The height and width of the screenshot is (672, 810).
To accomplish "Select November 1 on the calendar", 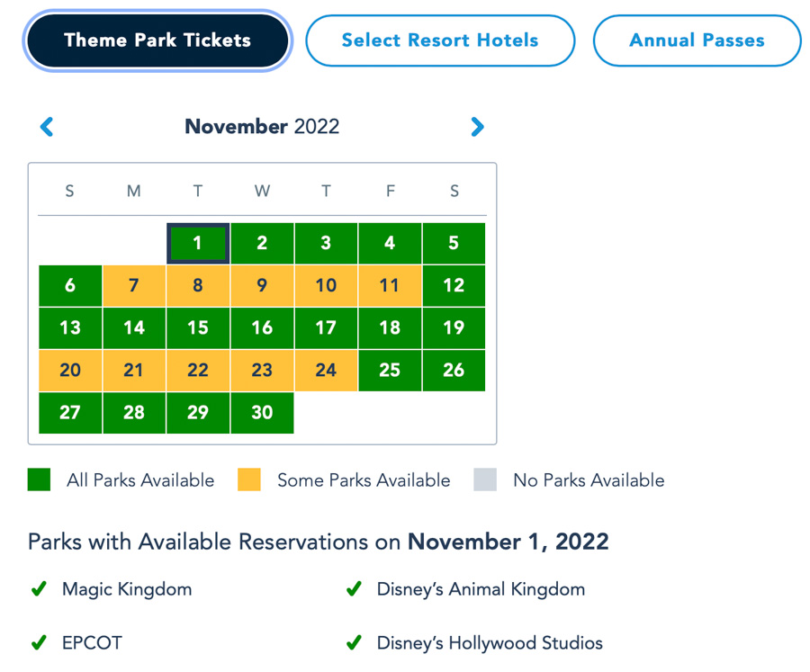I will (x=198, y=243).
